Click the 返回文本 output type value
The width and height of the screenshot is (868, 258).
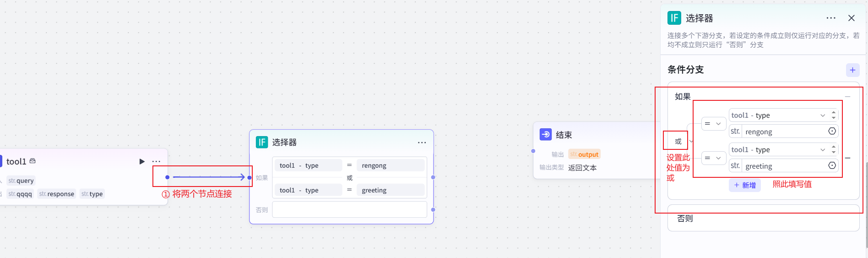tap(582, 168)
